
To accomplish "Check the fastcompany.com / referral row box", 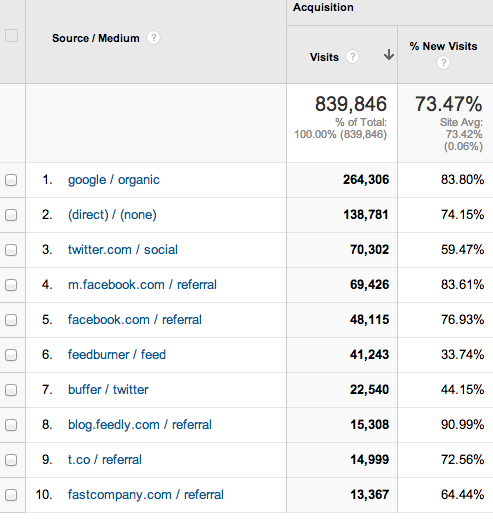I will pos(11,495).
